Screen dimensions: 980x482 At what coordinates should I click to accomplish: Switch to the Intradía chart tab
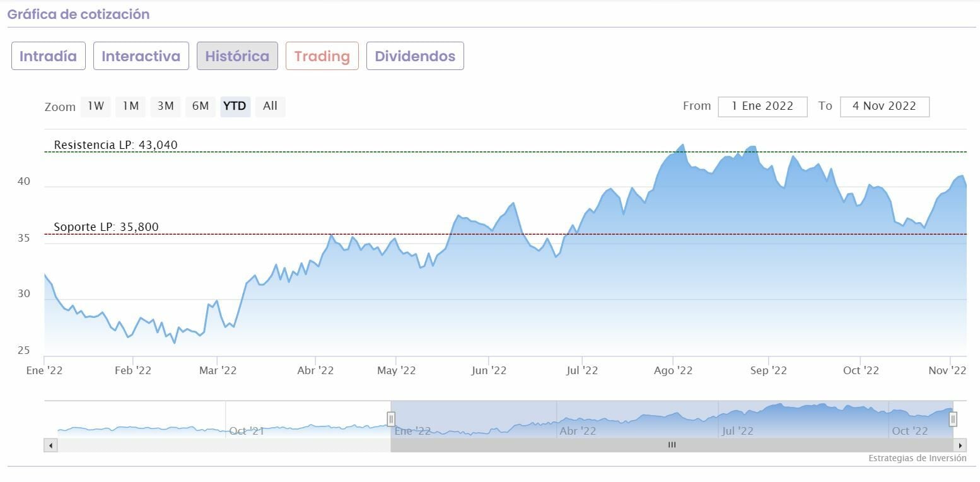click(49, 56)
